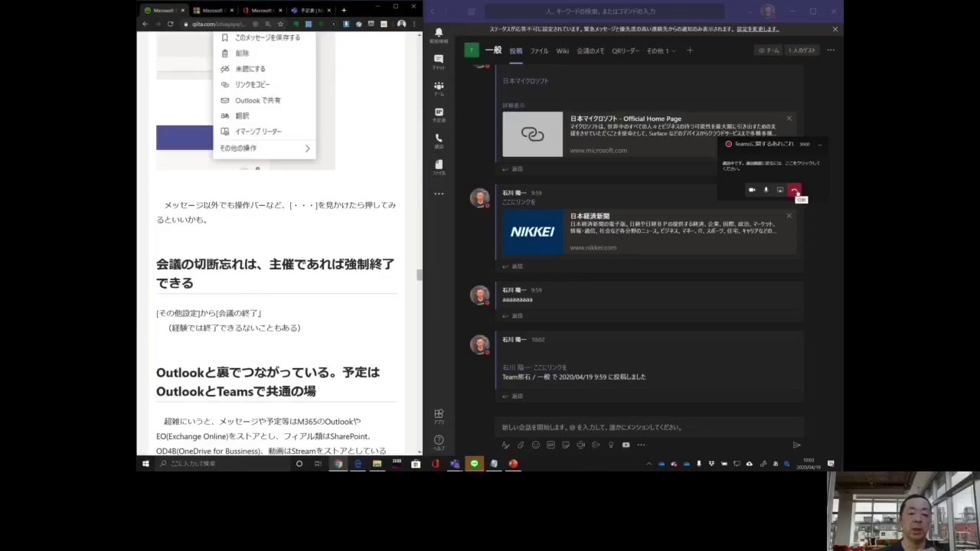Close the 日本経済新聞 link preview card
The height and width of the screenshot is (551, 980).
(x=789, y=216)
